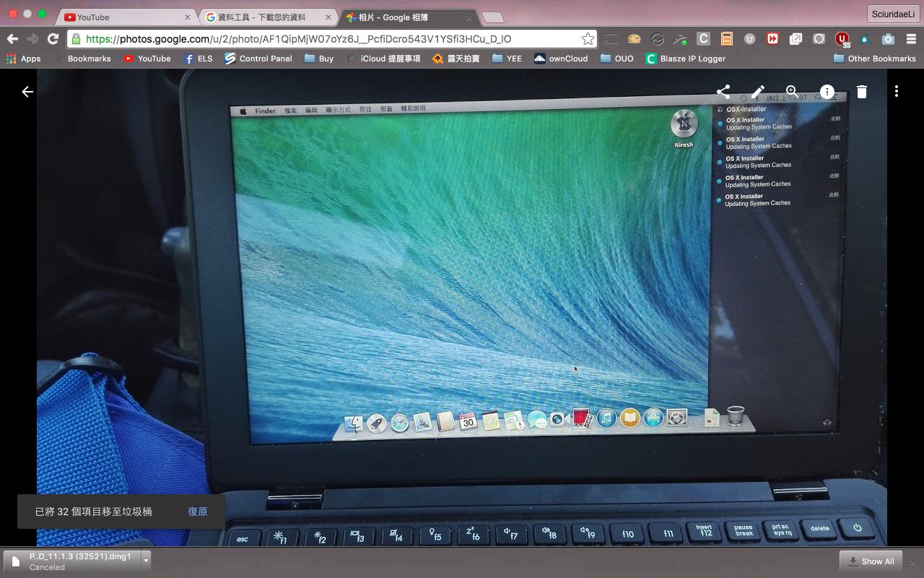Zoom into the photo with the magnifier icon

[x=792, y=92]
